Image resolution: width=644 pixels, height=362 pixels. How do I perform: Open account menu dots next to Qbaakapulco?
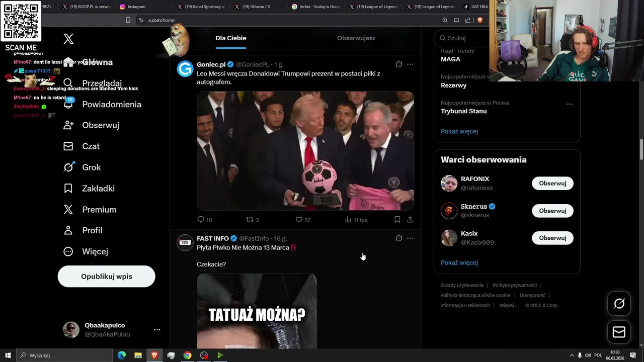(x=157, y=330)
